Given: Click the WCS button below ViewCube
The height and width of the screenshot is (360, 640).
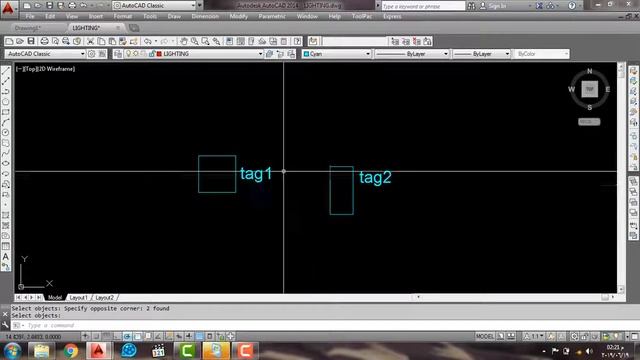Looking at the screenshot, I should pyautogui.click(x=589, y=122).
